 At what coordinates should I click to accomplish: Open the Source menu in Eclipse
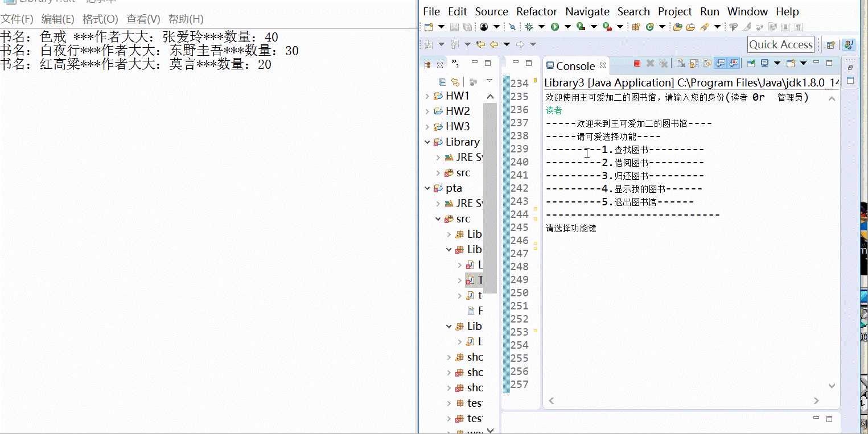(492, 11)
